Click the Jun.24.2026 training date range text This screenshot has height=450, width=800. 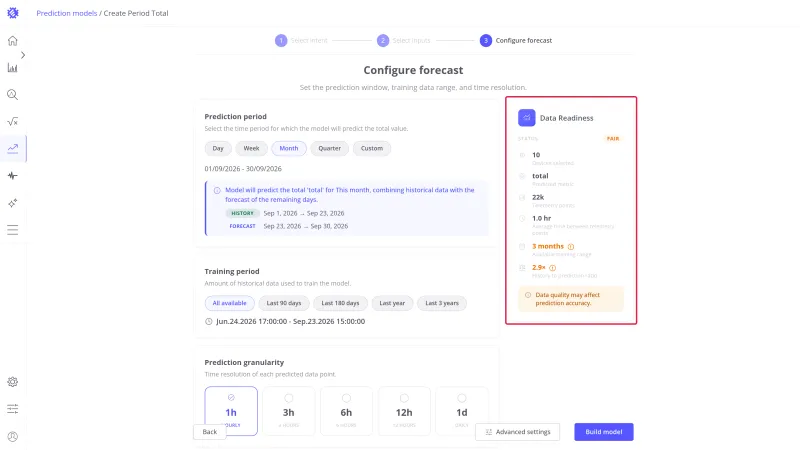[x=290, y=321]
